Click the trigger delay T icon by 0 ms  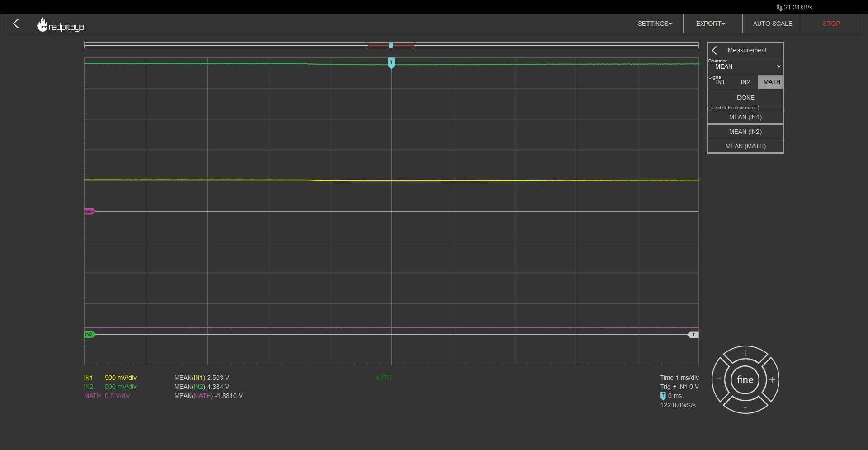(663, 396)
